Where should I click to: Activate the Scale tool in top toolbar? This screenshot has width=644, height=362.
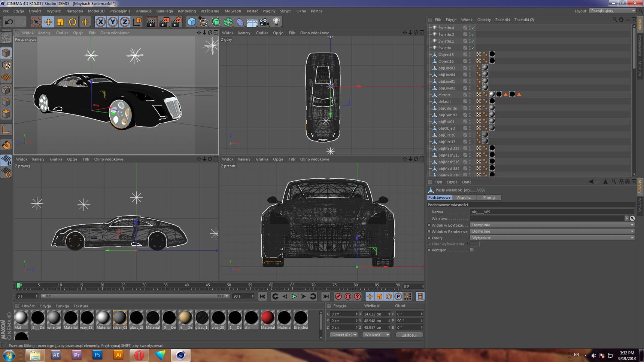(x=60, y=22)
